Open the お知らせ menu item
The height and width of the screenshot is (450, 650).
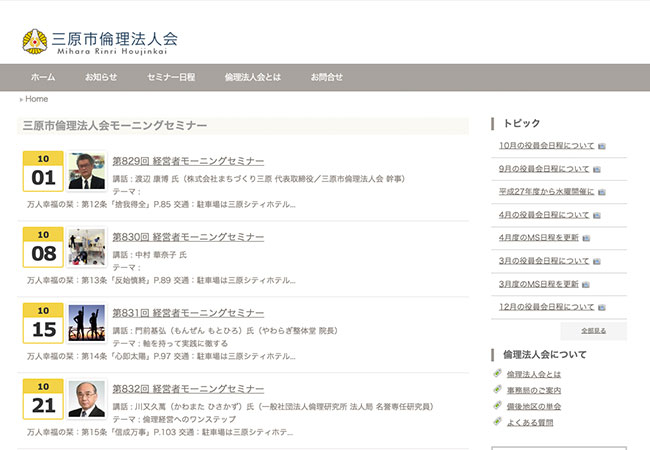(x=101, y=77)
